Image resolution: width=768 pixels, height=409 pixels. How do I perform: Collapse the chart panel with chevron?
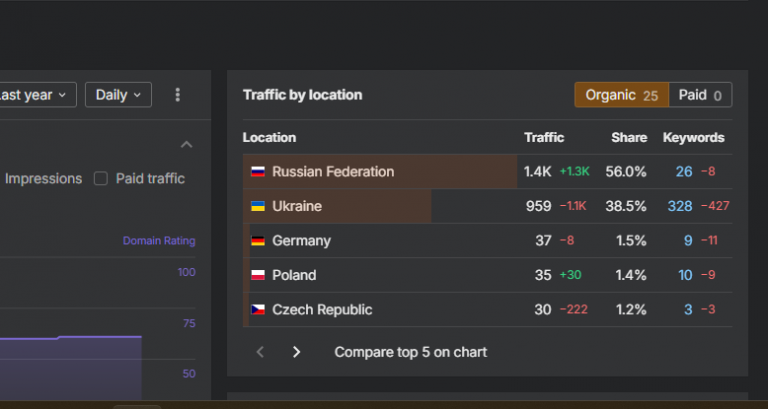[x=186, y=145]
